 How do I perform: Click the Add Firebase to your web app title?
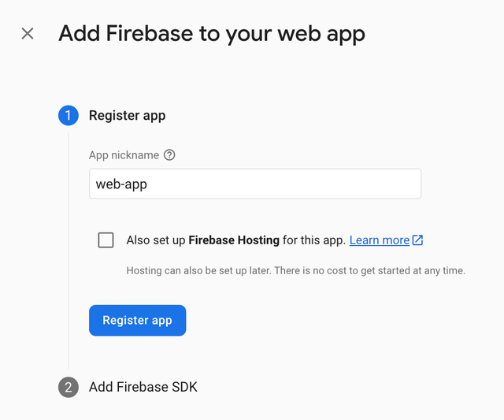click(x=212, y=34)
